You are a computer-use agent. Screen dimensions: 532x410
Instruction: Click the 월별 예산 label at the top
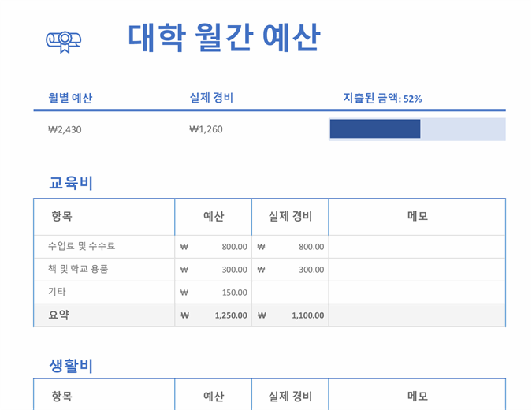[x=70, y=99]
